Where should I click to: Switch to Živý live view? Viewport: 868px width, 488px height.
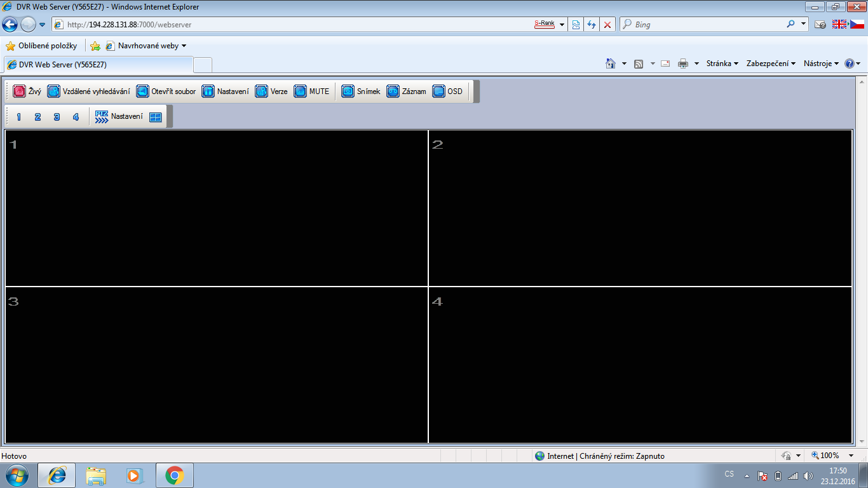tap(27, 91)
